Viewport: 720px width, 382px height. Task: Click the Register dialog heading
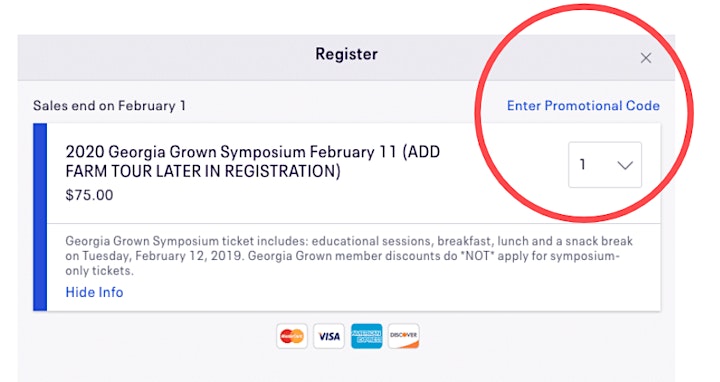point(347,54)
